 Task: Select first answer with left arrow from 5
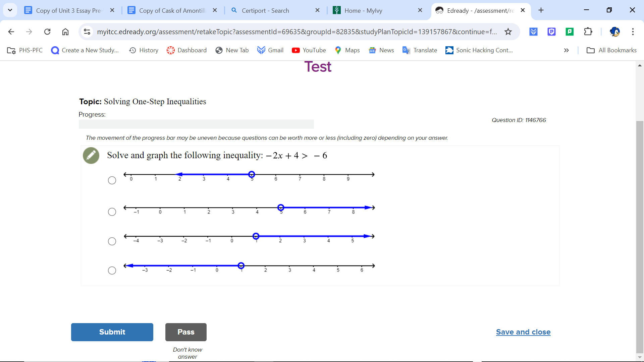[x=112, y=180]
